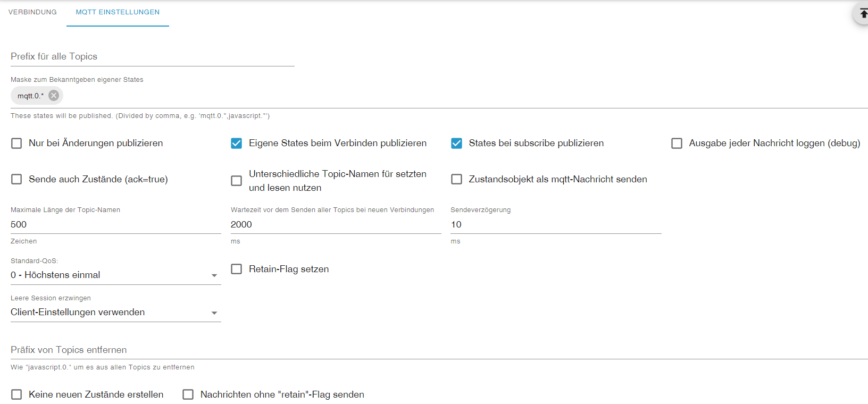This screenshot has height=404, width=868.
Task: Tick Keine neuen Zustände erstellen
Action: coord(16,394)
